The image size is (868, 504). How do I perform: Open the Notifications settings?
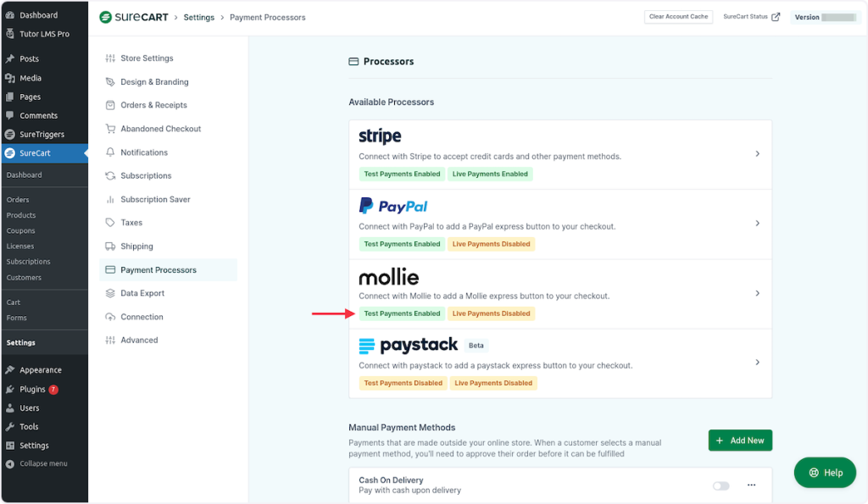coord(147,152)
